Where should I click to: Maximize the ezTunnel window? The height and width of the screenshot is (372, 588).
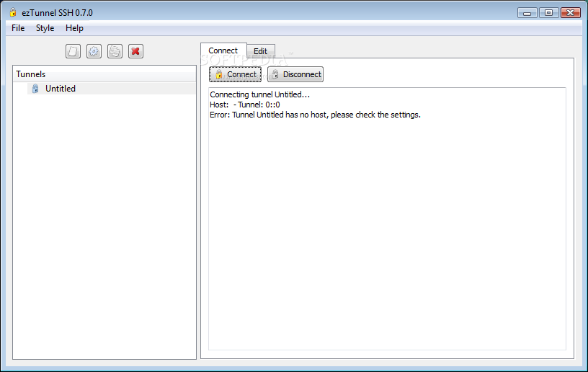548,13
